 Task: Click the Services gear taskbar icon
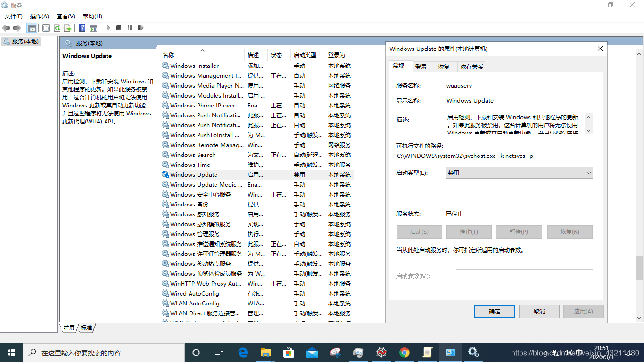[474, 353]
